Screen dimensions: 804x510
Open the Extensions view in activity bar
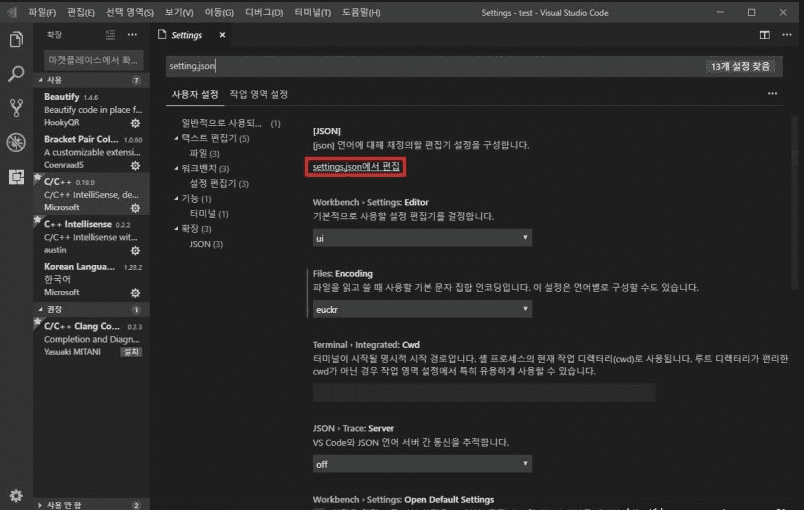tap(16, 176)
